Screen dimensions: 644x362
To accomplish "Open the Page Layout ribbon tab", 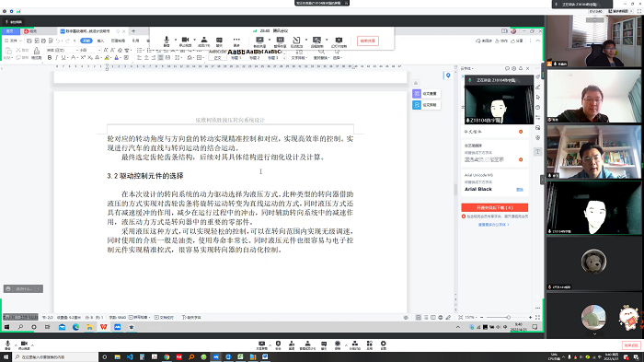I will 118,41.
